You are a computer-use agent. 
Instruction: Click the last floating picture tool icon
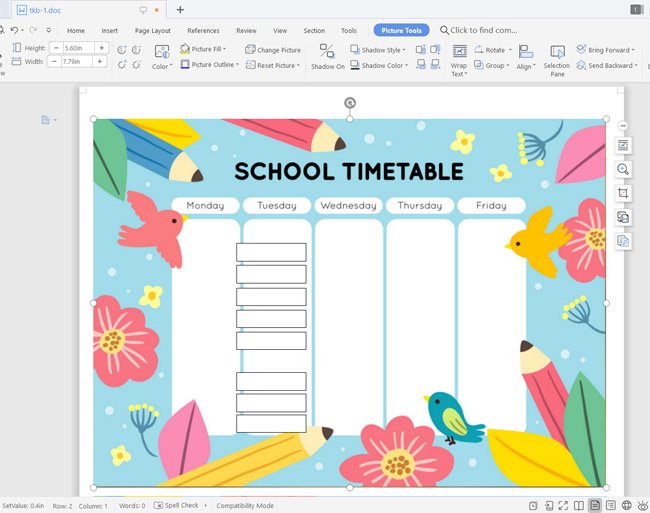point(623,241)
